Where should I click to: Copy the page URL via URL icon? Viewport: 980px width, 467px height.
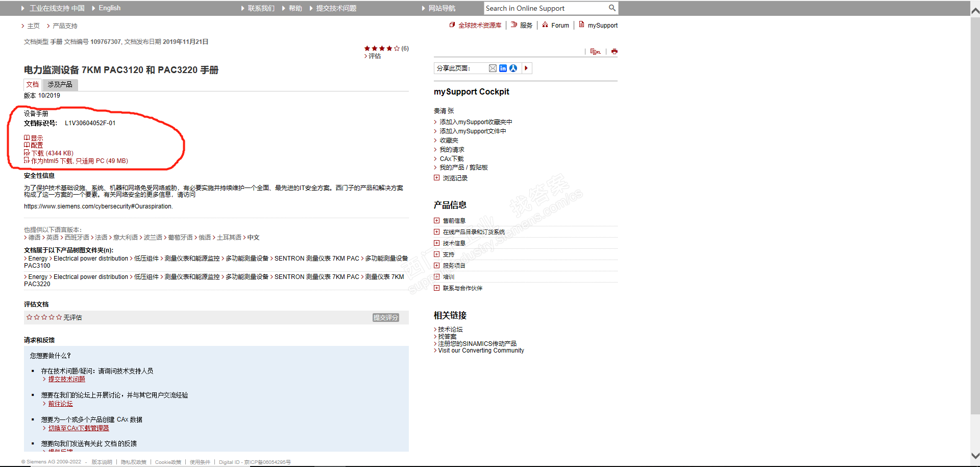tap(596, 52)
